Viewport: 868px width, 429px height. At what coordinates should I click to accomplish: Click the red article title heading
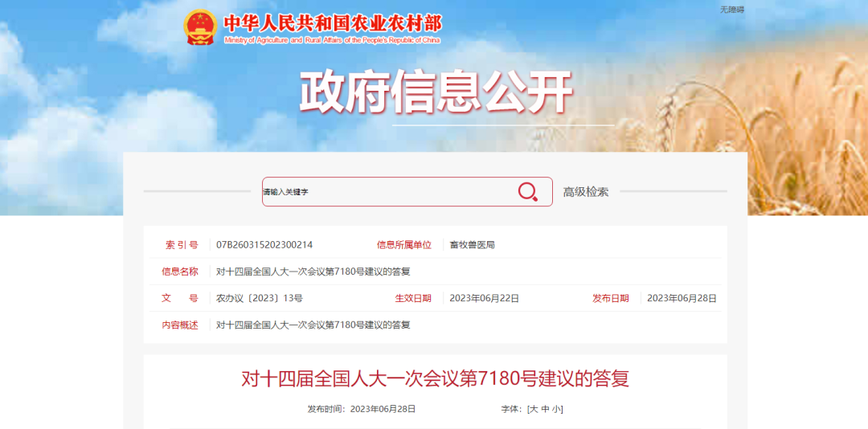coord(435,379)
